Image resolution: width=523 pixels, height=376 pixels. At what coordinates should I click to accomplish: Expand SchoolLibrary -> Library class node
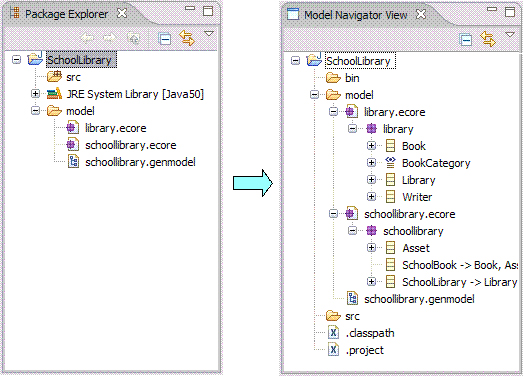[x=371, y=282]
